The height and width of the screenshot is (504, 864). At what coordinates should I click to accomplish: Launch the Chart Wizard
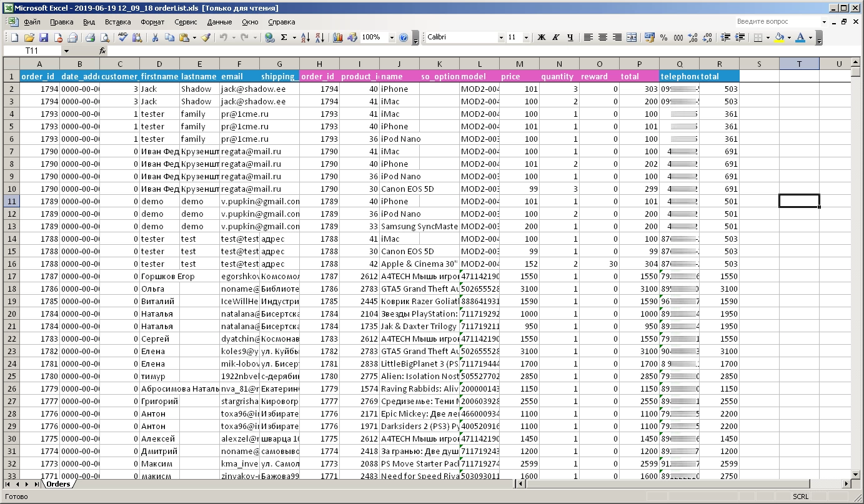pyautogui.click(x=338, y=37)
